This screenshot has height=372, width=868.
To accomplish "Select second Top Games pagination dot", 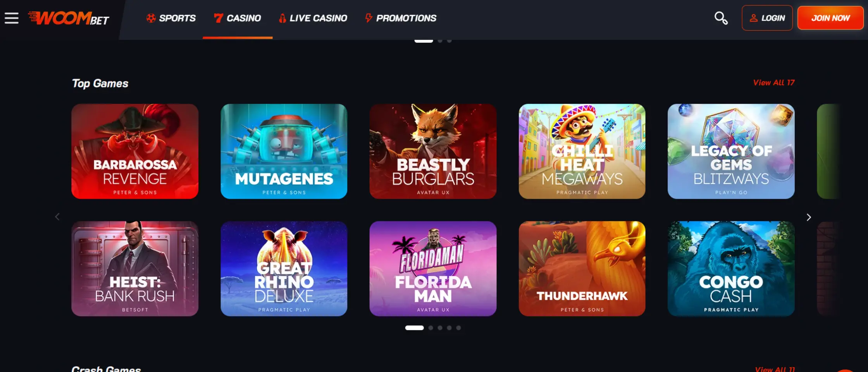I will coord(431,328).
